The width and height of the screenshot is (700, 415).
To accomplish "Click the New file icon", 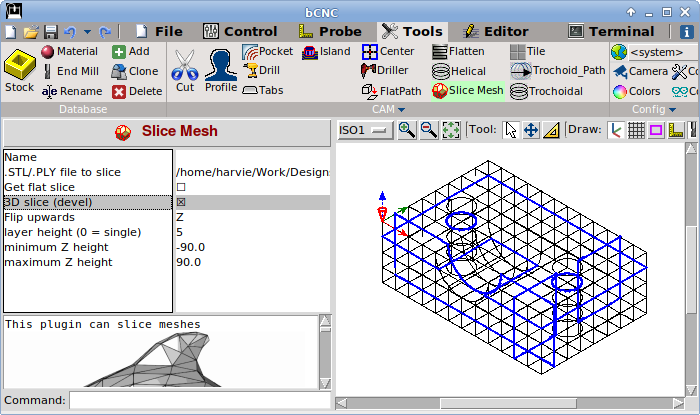I will pyautogui.click(x=11, y=32).
